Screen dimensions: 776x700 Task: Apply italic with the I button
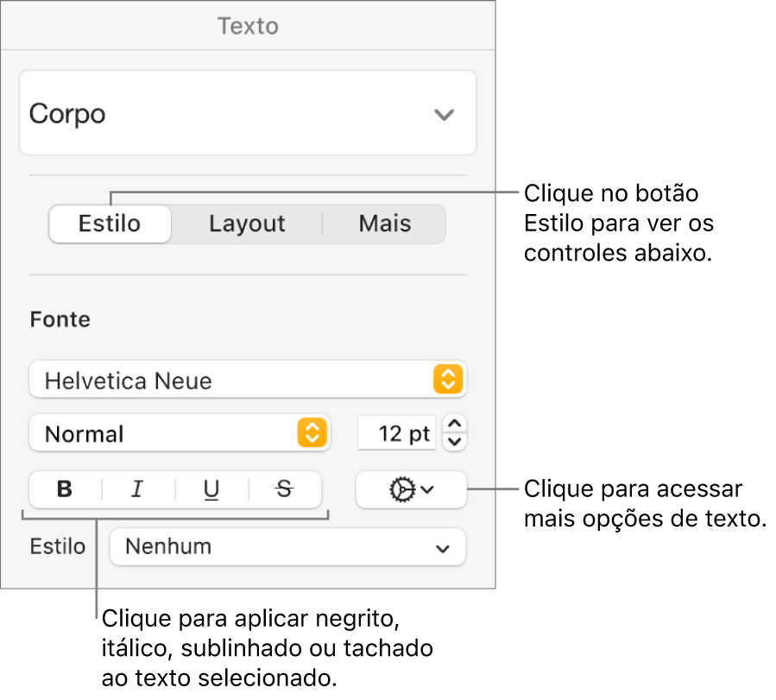(137, 489)
